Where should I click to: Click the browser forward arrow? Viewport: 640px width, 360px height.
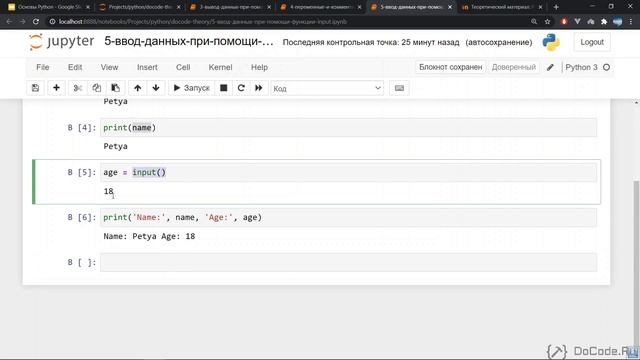tap(22, 22)
